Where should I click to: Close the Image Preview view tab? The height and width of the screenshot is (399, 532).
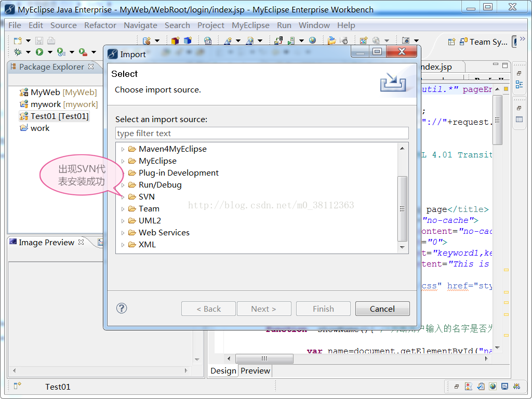pos(81,242)
